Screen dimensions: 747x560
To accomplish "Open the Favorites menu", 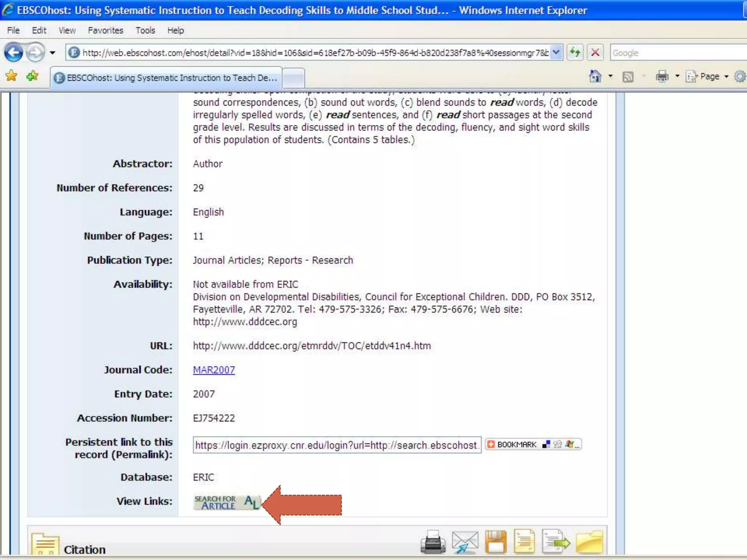I will coord(105,30).
